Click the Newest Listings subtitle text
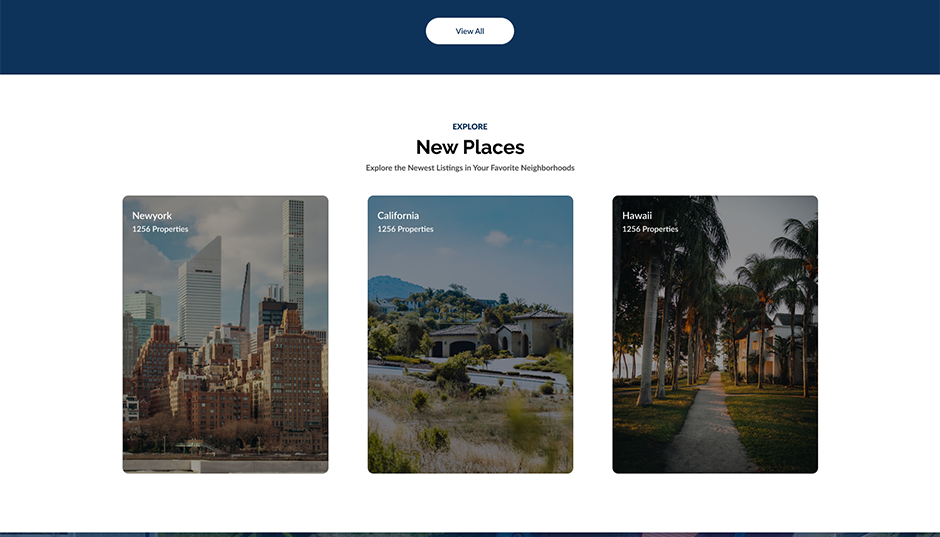The width and height of the screenshot is (940, 537). pyautogui.click(x=469, y=168)
